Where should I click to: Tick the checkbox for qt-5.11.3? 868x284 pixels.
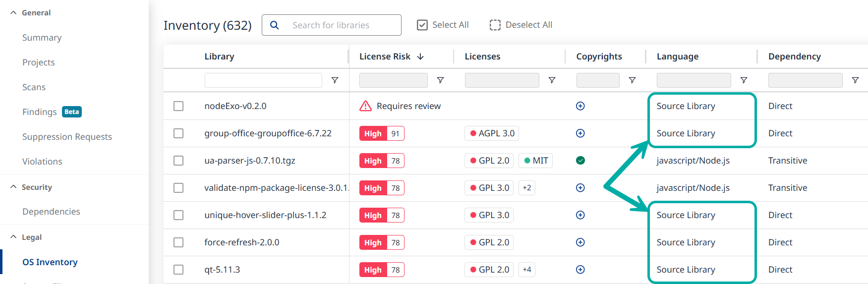point(178,270)
